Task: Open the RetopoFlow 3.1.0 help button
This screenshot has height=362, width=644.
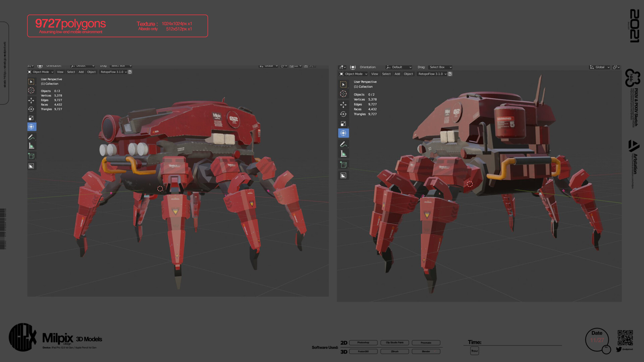Action: (x=130, y=72)
